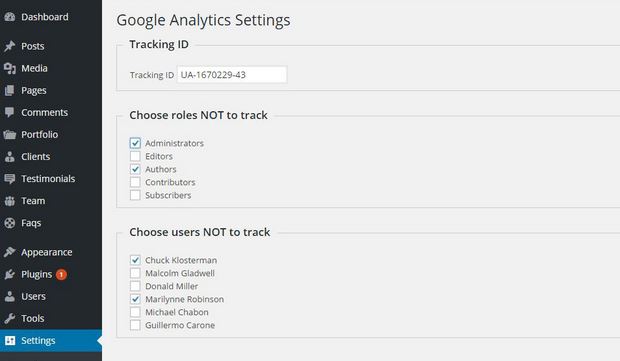Uncheck Marilynne Robinson user checkbox
Image resolution: width=620 pixels, height=361 pixels.
pyautogui.click(x=135, y=299)
